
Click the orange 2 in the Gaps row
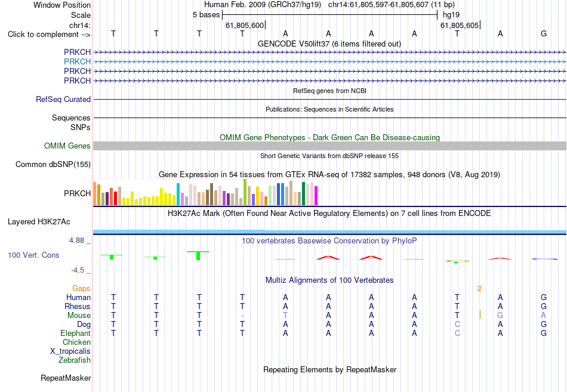pos(479,289)
